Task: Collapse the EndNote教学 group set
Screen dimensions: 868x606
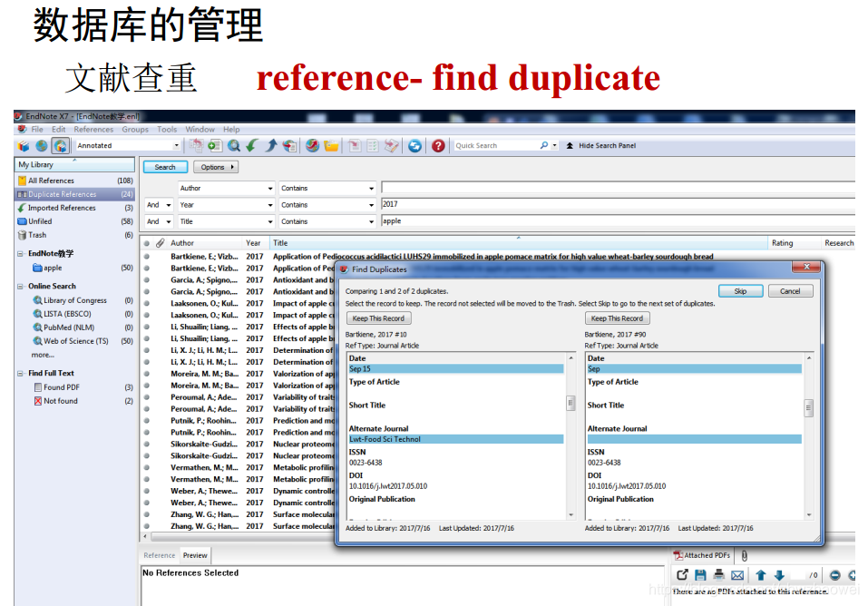Action: coord(20,254)
